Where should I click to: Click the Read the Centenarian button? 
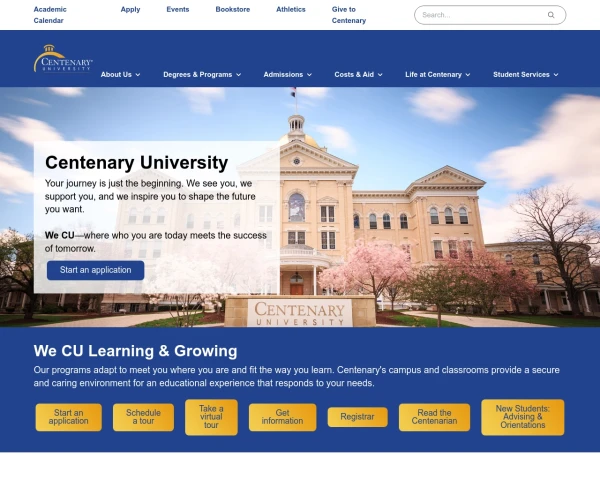click(434, 417)
